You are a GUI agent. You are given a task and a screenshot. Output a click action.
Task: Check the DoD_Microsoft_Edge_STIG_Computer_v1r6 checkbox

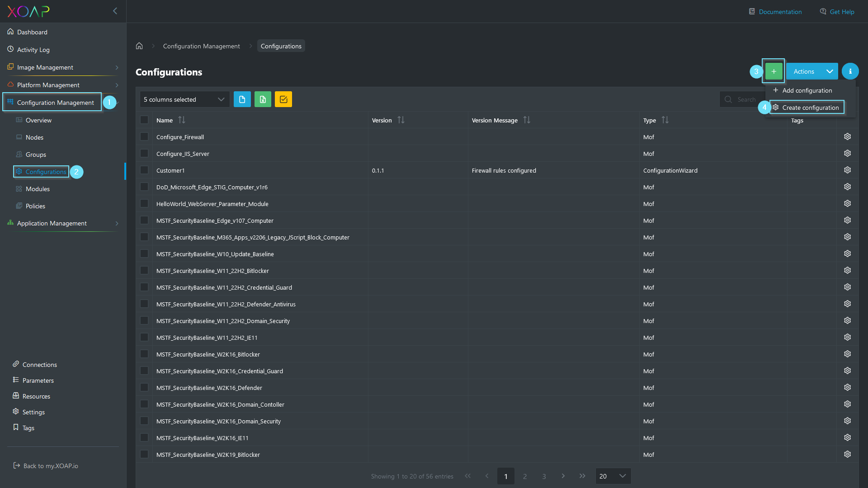[144, 187]
